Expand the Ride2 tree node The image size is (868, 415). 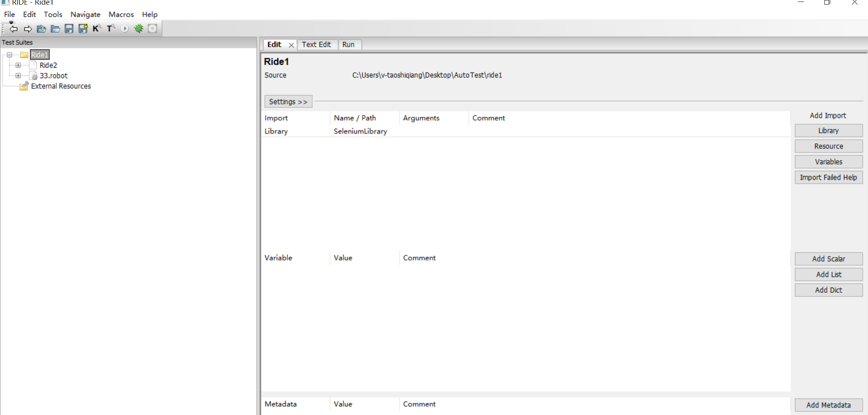(18, 65)
